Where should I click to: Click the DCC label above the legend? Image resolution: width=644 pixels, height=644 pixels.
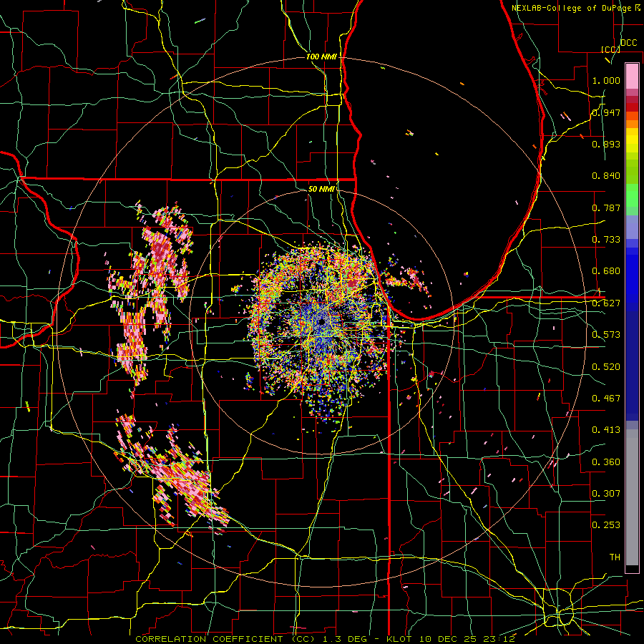coord(628,43)
